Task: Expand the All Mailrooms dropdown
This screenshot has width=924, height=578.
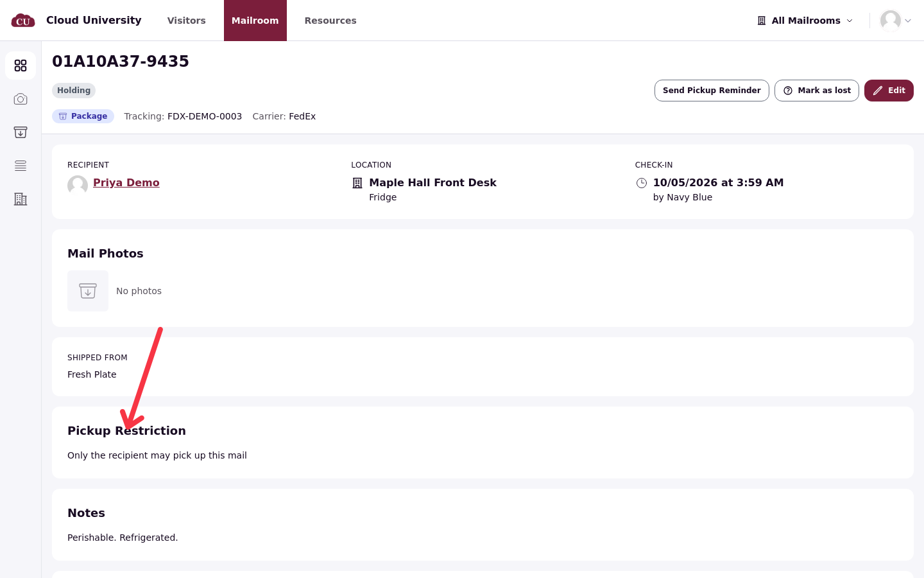Action: [805, 21]
